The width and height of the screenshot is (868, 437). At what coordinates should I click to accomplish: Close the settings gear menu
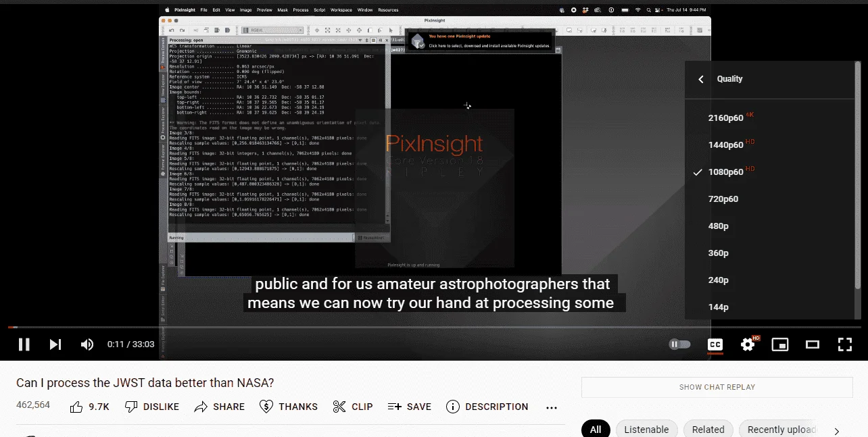[x=748, y=344]
